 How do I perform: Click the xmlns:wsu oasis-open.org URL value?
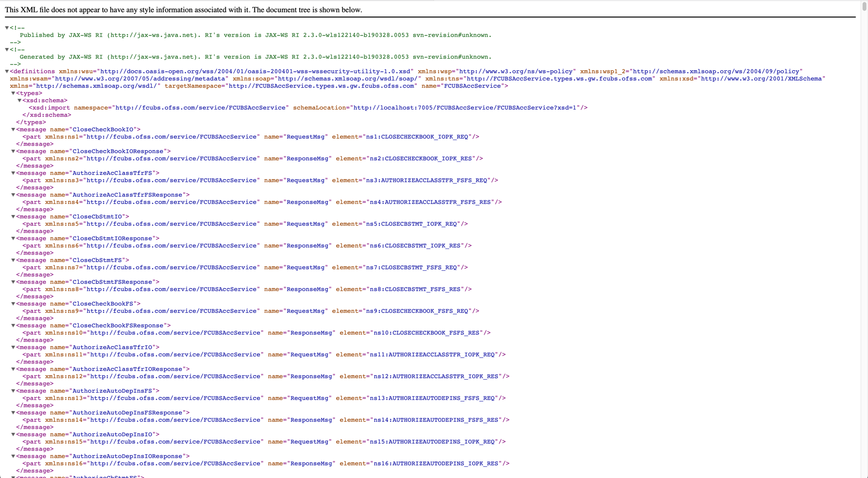click(x=255, y=72)
